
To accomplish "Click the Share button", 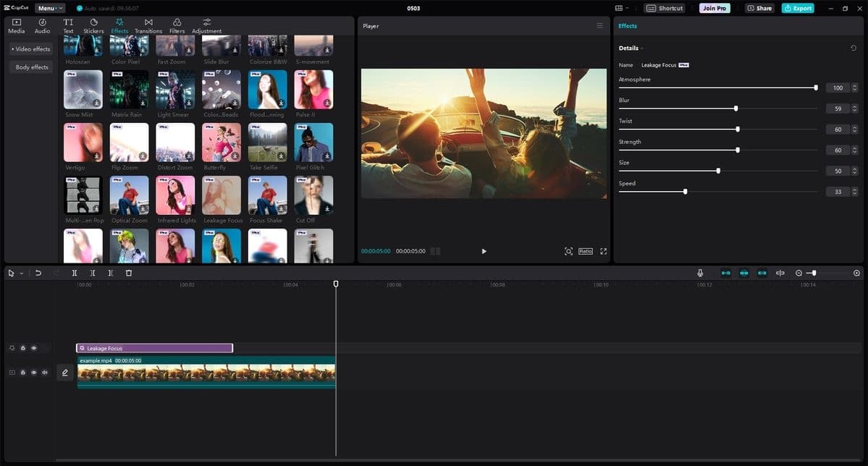I will tap(759, 8).
